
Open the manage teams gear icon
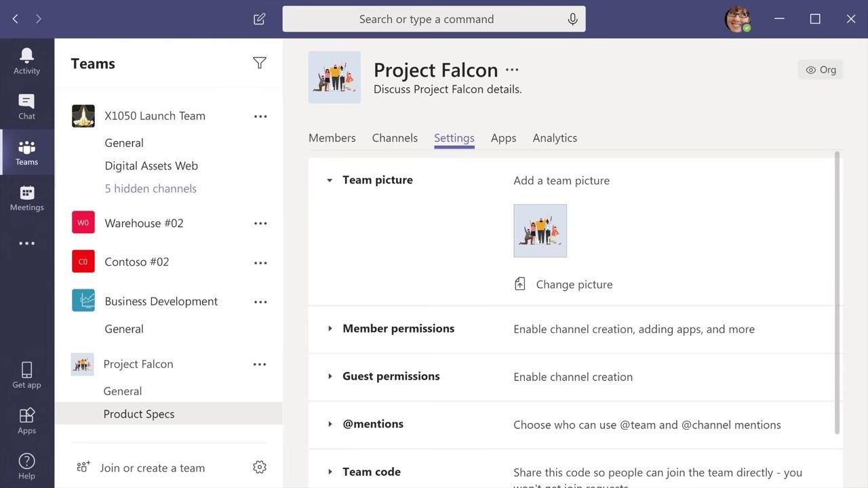259,467
